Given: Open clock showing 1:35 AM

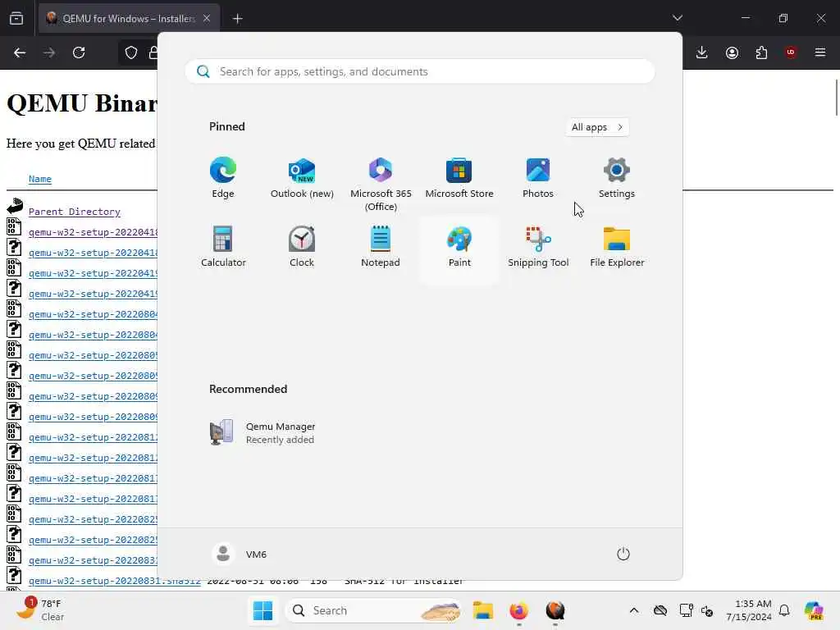Looking at the screenshot, I should 749,610.
